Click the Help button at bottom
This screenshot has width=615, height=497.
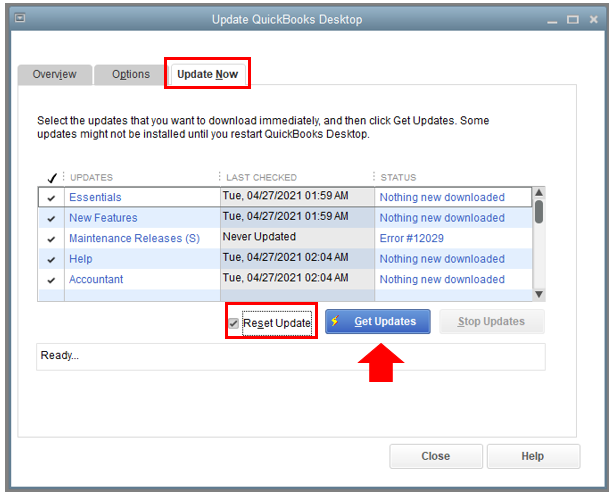533,456
